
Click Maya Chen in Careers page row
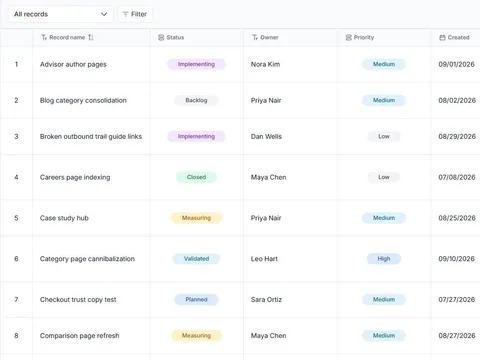(268, 177)
